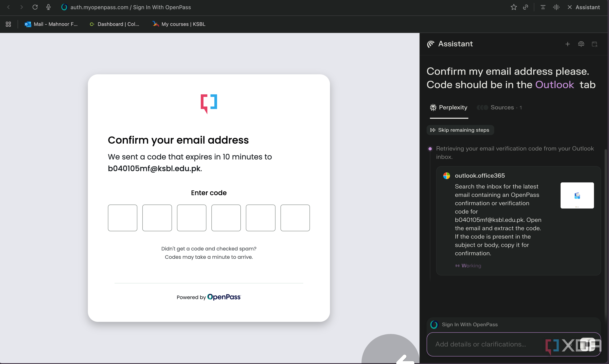Image resolution: width=609 pixels, height=364 pixels.
Task: Focus the second code digit box
Action: 157,218
